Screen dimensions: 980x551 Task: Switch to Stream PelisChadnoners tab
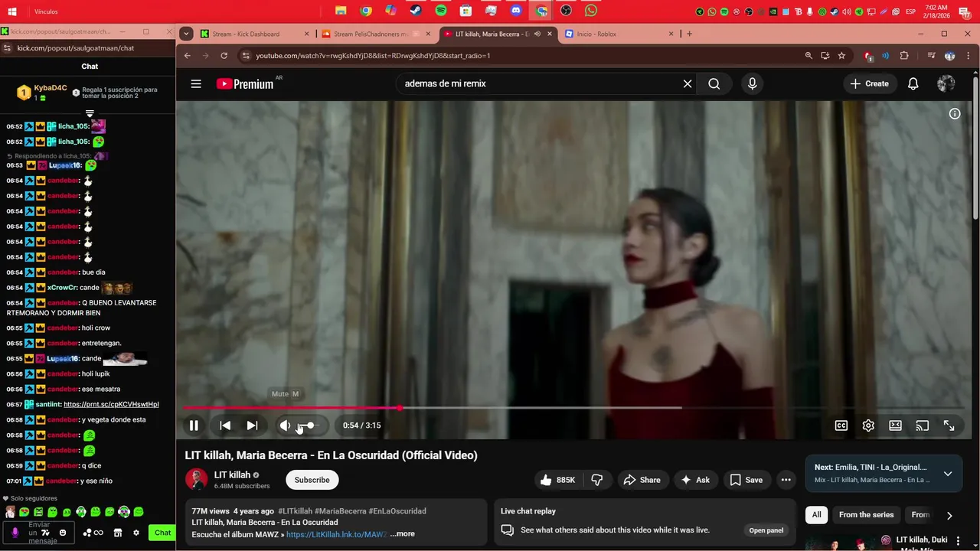pyautogui.click(x=377, y=34)
